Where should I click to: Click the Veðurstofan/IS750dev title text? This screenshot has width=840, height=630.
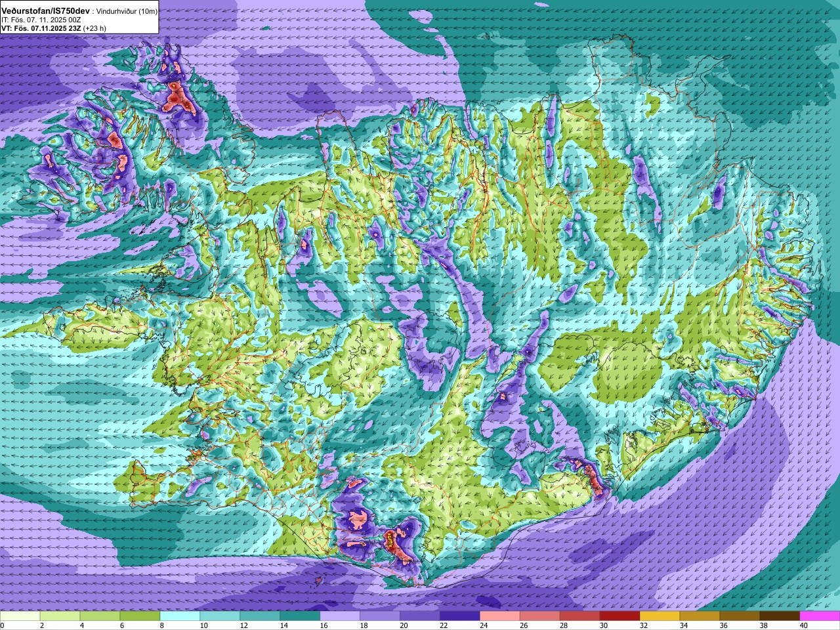click(46, 11)
